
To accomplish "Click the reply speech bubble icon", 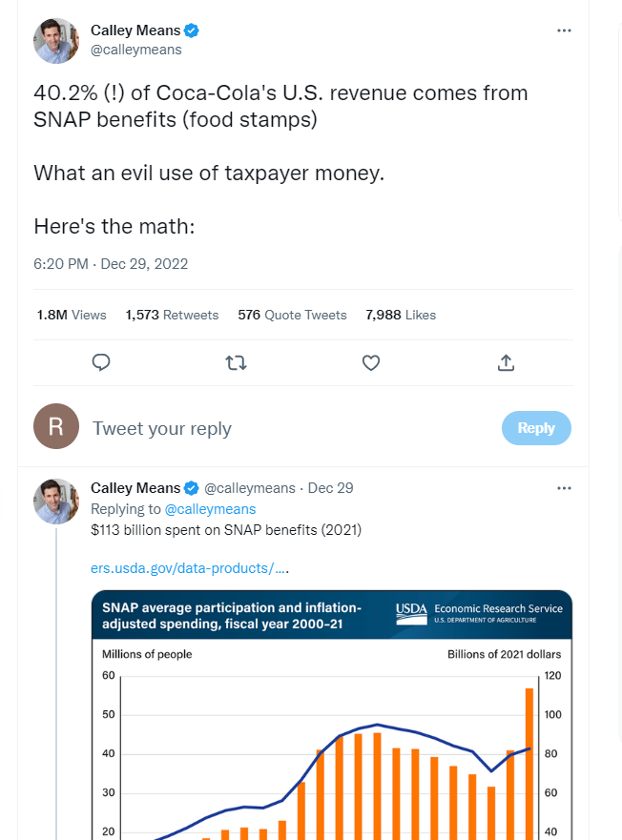I will click(x=102, y=362).
